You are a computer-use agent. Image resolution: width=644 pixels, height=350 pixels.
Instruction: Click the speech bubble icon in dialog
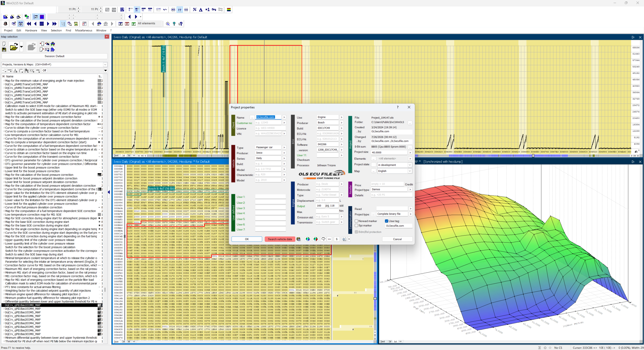323,239
